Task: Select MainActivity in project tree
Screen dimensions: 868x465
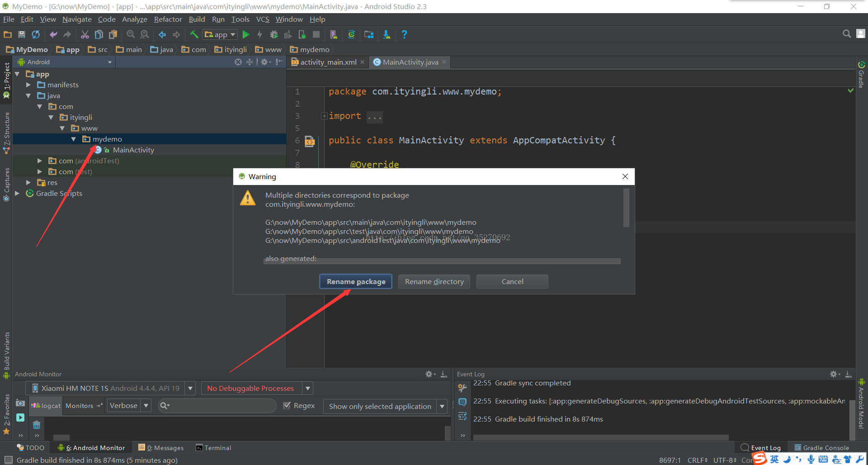Action: pyautogui.click(x=133, y=150)
